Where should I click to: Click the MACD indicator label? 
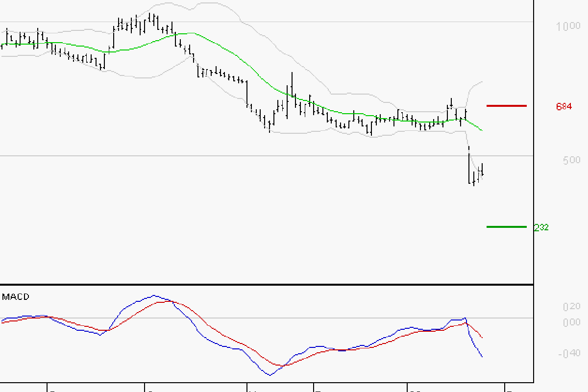click(x=16, y=297)
